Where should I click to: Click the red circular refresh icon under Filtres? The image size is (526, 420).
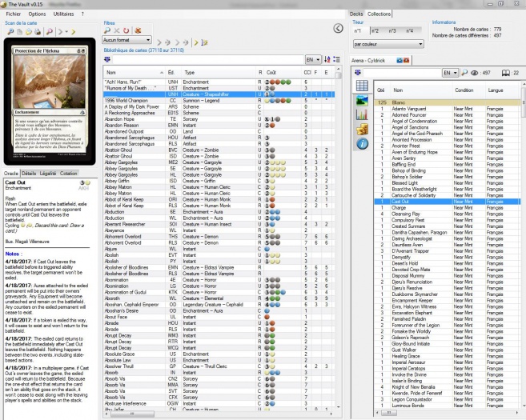126,30
